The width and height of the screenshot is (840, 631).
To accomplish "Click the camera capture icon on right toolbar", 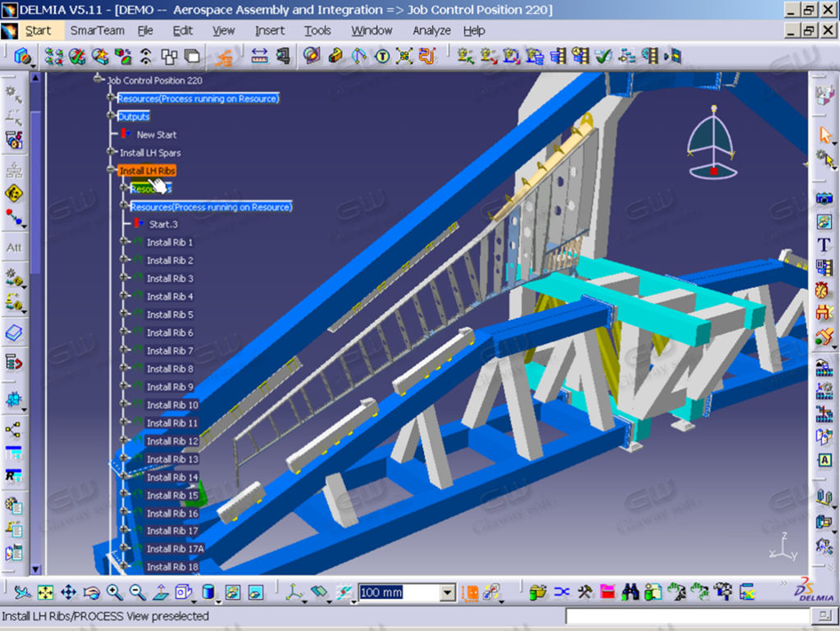I will [824, 199].
